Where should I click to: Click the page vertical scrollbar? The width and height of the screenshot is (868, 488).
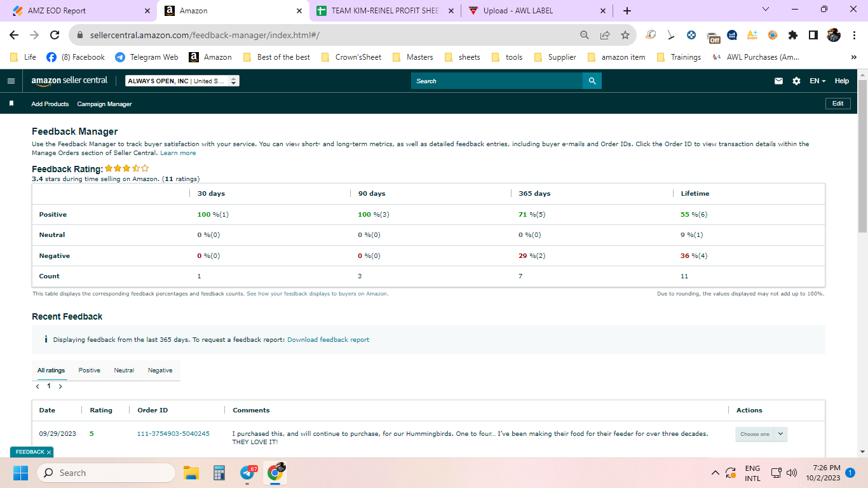point(862,156)
